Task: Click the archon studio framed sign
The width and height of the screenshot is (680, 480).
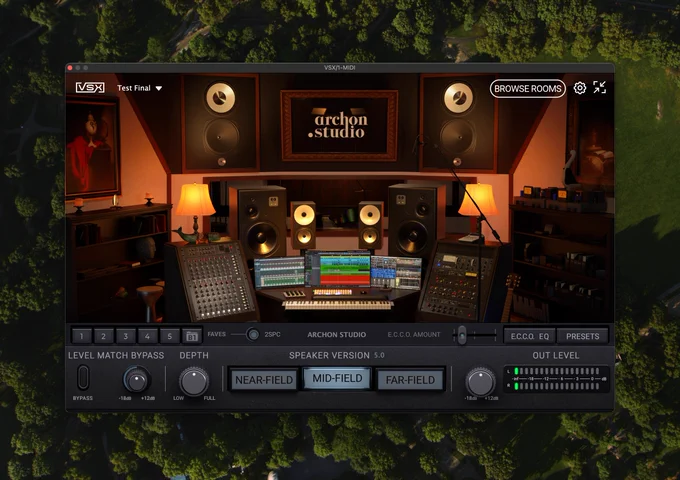Action: (339, 125)
